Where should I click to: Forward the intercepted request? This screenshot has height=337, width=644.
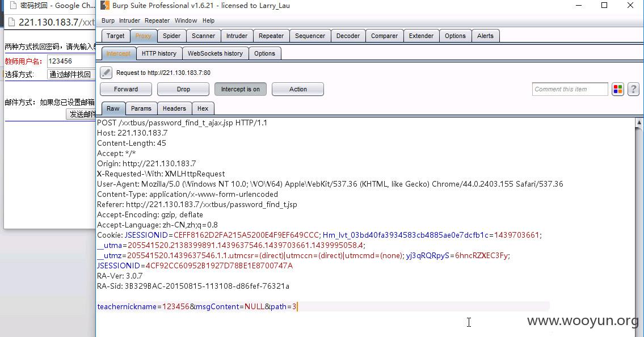[x=125, y=89]
